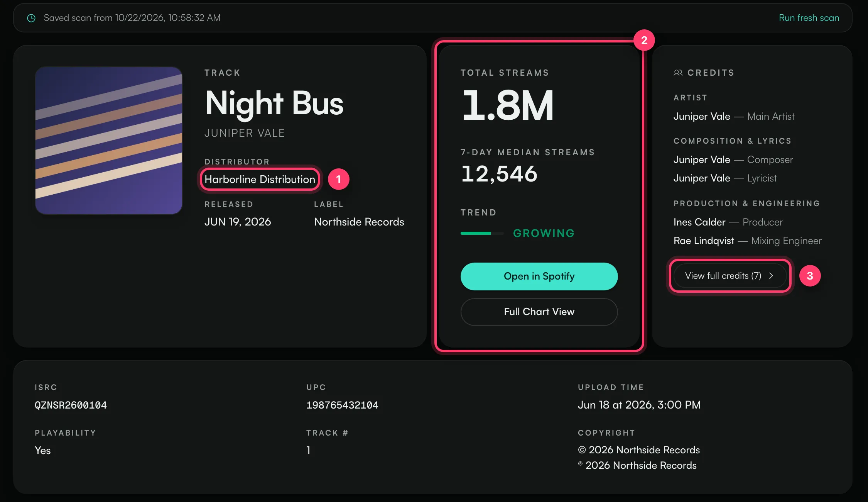The width and height of the screenshot is (868, 502).
Task: Click the Playability value Yes
Action: point(42,450)
